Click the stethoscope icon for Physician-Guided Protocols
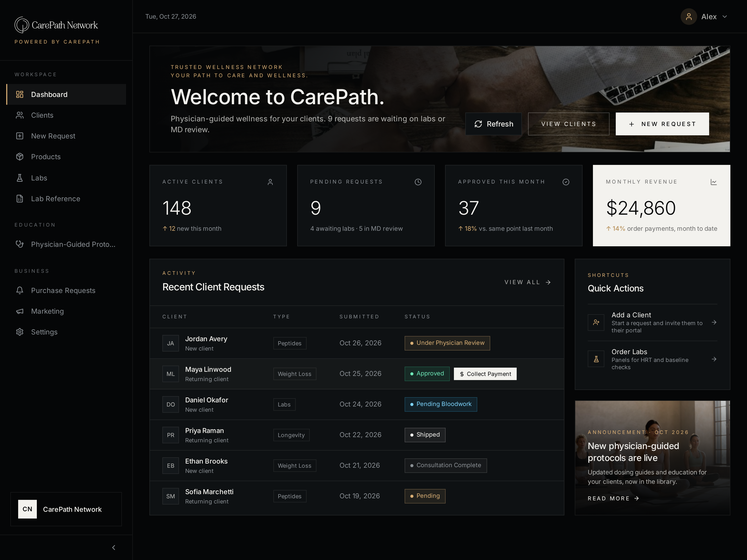The height and width of the screenshot is (560, 747). click(20, 244)
